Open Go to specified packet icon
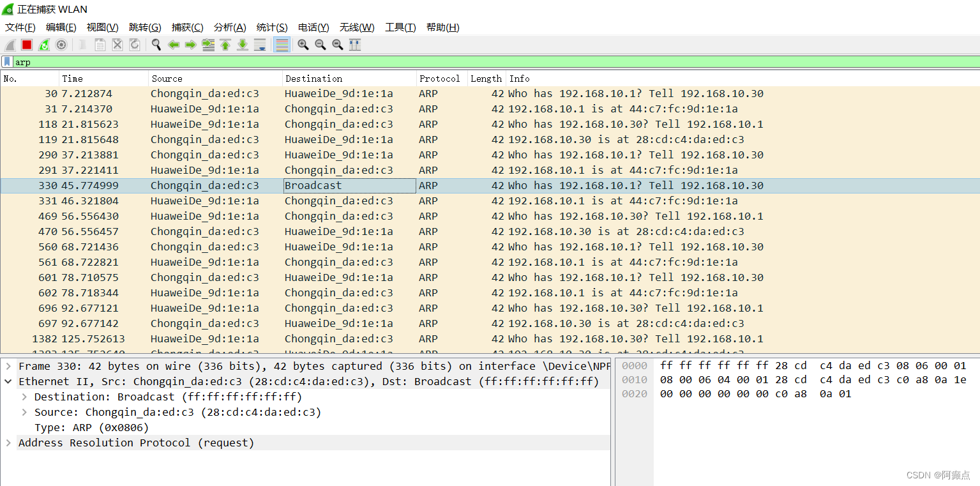Image resolution: width=980 pixels, height=486 pixels. pyautogui.click(x=208, y=45)
